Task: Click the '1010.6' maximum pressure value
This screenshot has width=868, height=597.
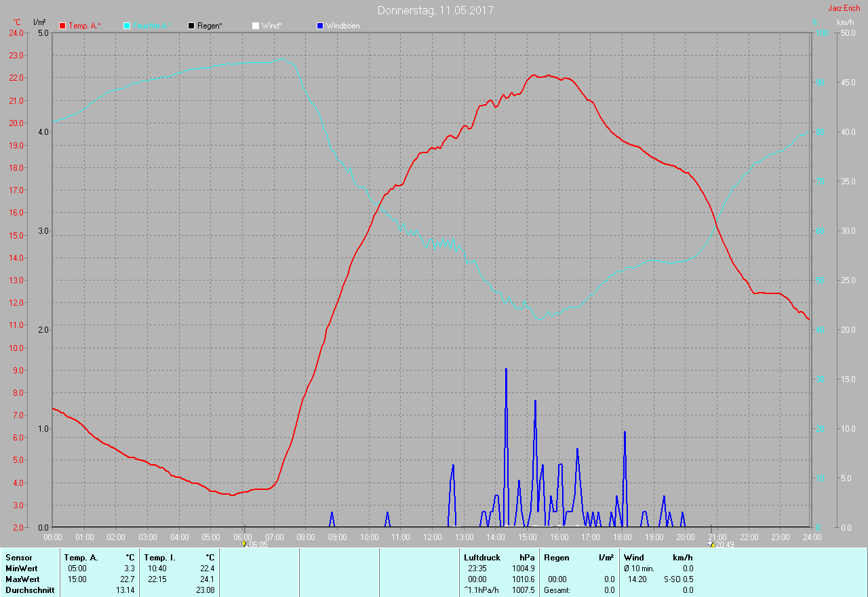Action: click(x=523, y=579)
